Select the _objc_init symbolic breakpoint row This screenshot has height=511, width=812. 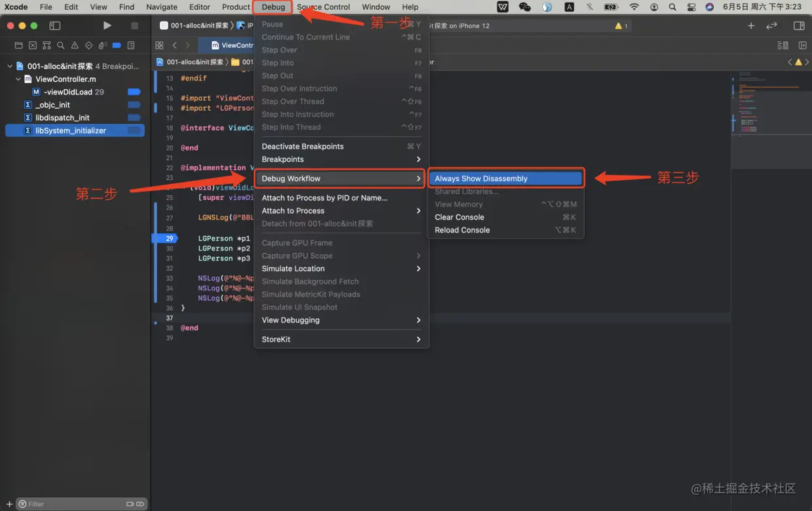[x=74, y=105]
